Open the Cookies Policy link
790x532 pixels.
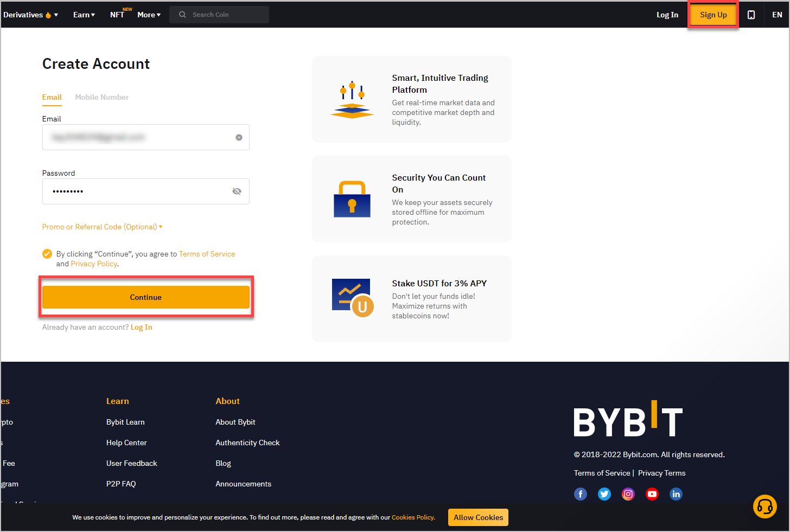(413, 517)
